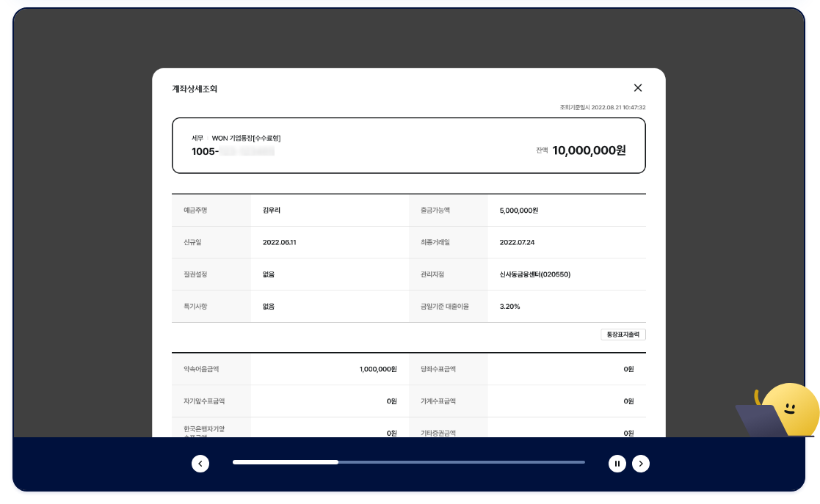The height and width of the screenshot is (504, 820).
Task: Click the loan rate value 3.20%
Action: [510, 307]
